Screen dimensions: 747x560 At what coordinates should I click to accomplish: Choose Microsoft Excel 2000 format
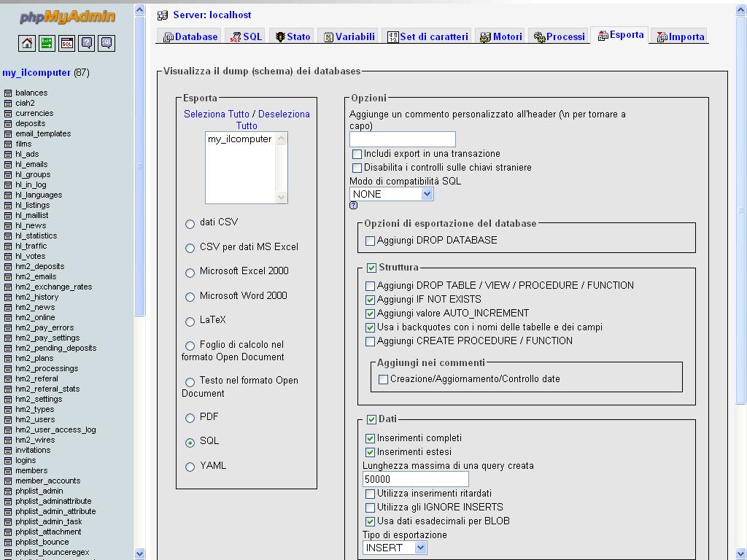190,273
